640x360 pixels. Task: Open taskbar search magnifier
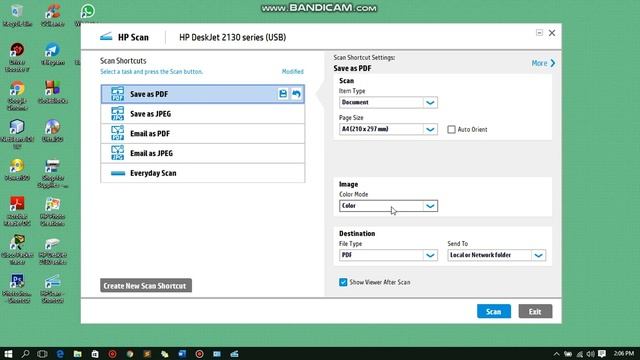pyautogui.click(x=25, y=353)
